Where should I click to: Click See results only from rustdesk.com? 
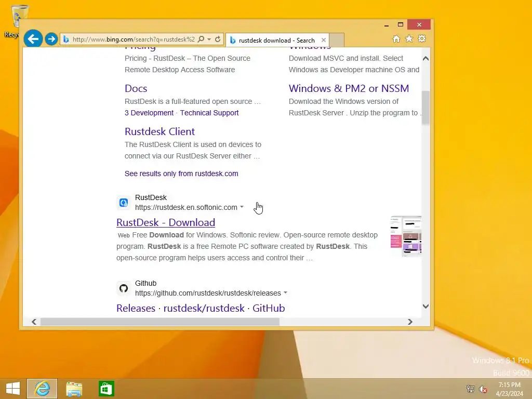181,174
